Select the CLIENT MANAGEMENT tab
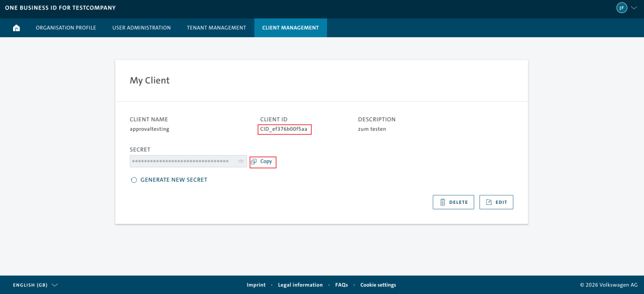 coord(290,28)
